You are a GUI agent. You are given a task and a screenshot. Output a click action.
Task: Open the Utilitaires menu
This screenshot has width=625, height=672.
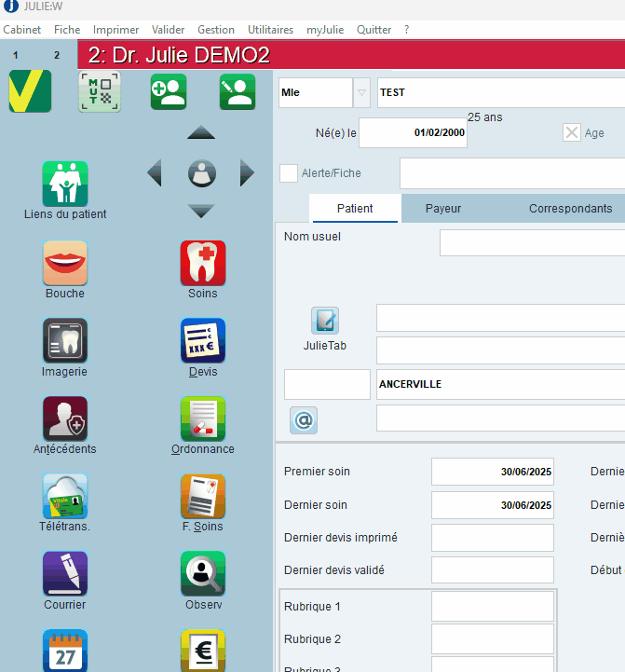(x=270, y=30)
